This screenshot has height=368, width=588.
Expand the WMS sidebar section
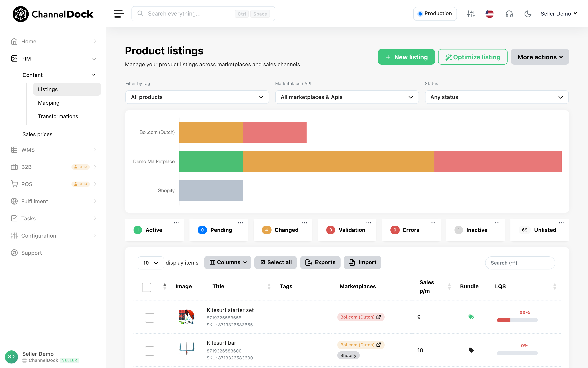[x=53, y=150]
